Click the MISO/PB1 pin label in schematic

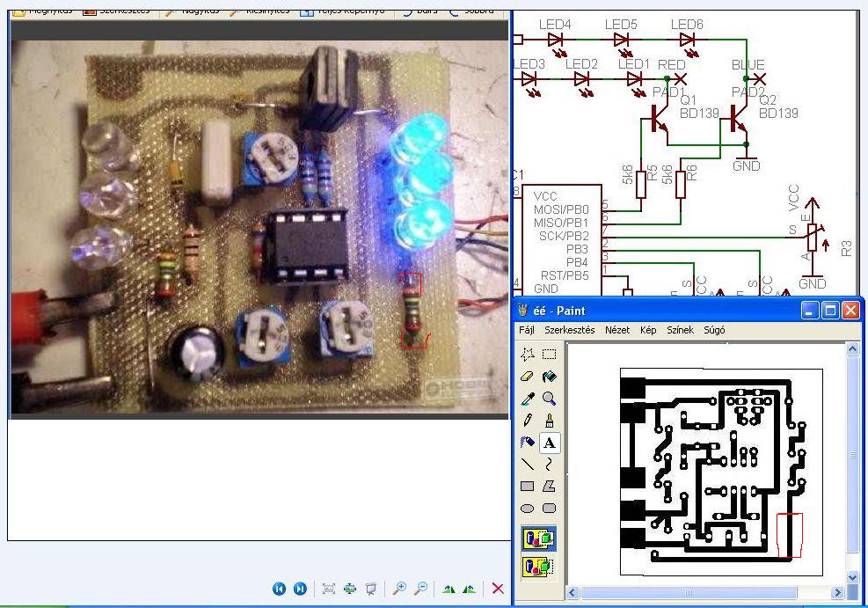tap(561, 223)
